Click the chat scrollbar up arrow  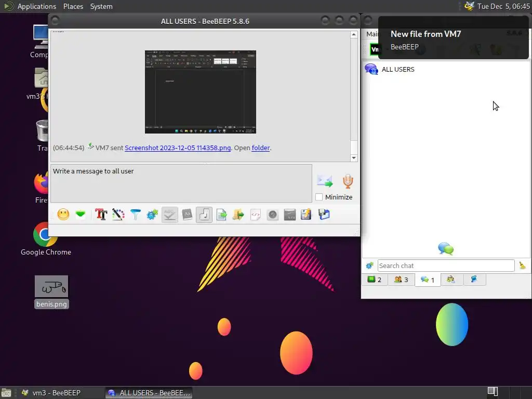(x=354, y=35)
